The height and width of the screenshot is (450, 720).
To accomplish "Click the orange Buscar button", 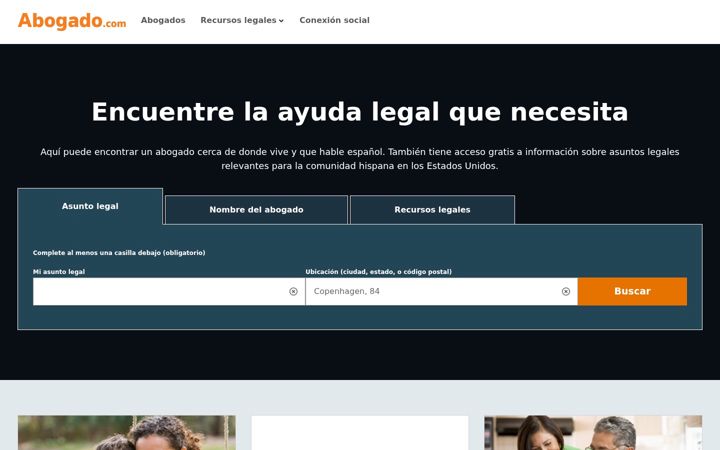I will (x=632, y=291).
